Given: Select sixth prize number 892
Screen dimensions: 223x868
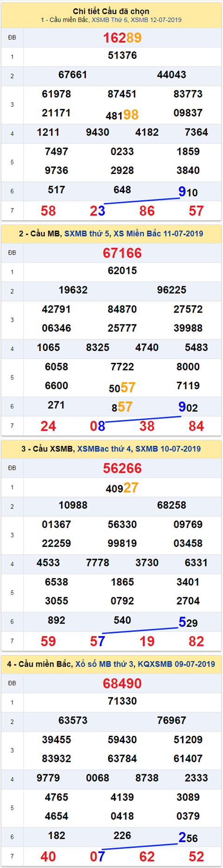Looking at the screenshot, I should coord(57,620).
